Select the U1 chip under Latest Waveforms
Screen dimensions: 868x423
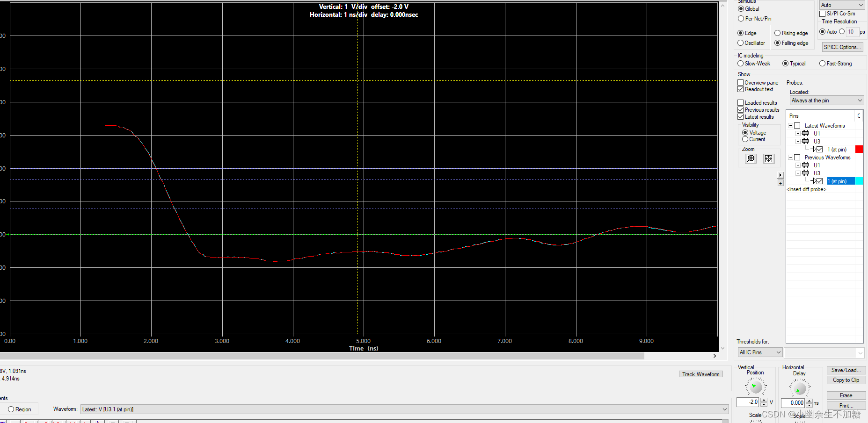pyautogui.click(x=805, y=133)
